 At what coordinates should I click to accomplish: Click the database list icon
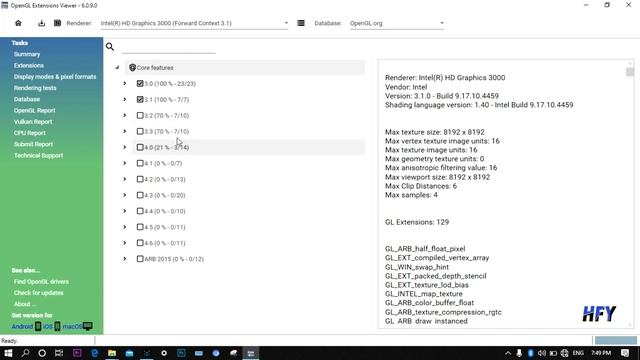pyautogui.click(x=301, y=23)
